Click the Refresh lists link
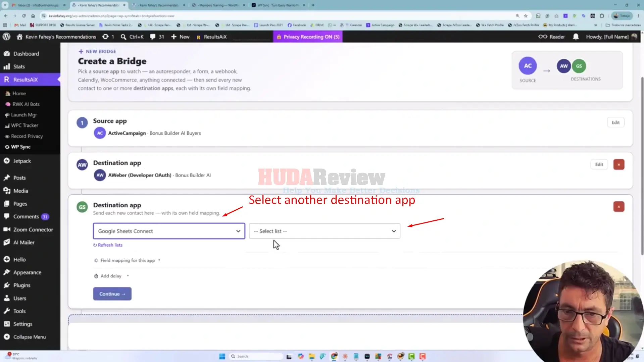Viewport: 644px width, 362px height. (x=108, y=245)
